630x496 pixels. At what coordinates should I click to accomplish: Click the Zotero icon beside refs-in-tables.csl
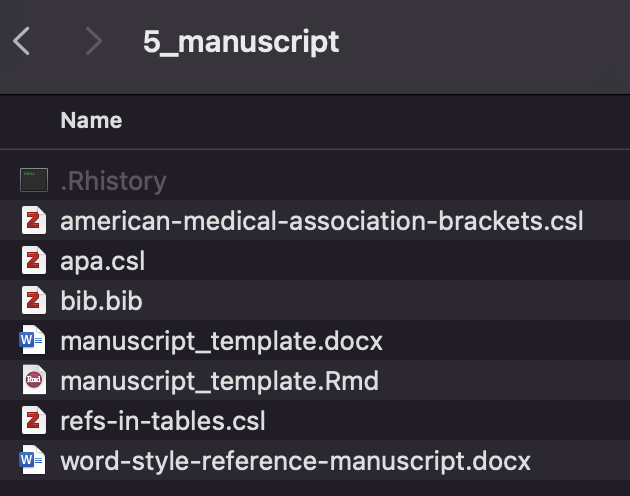coord(34,421)
